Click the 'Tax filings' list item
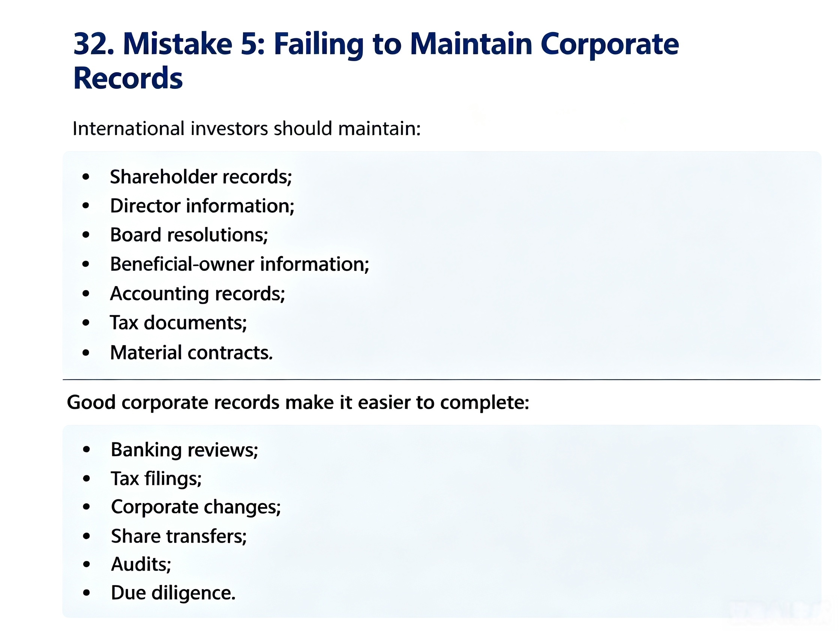Image resolution: width=840 pixels, height=636 pixels. (156, 479)
